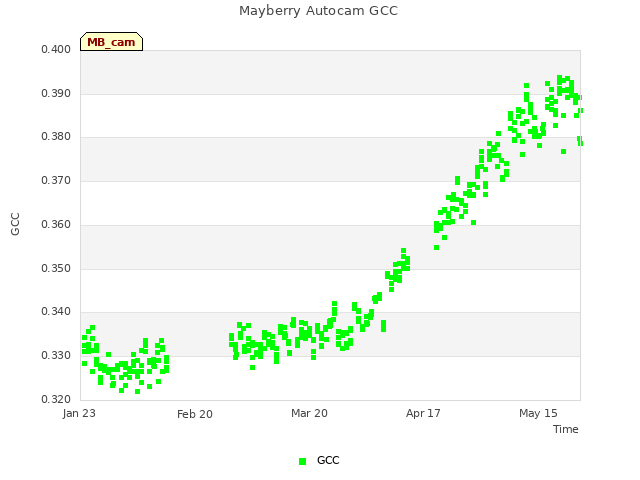
Task: Click the May 15 axis label
Action: coord(538,413)
